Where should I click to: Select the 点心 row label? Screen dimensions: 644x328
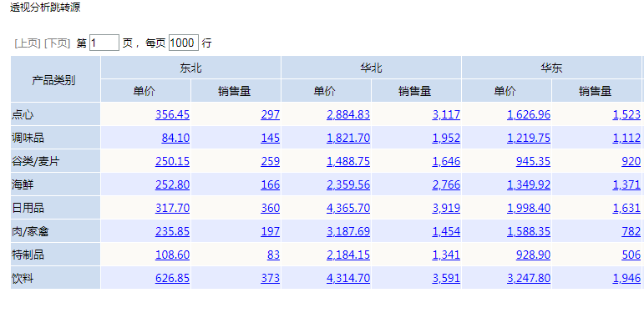click(x=55, y=114)
